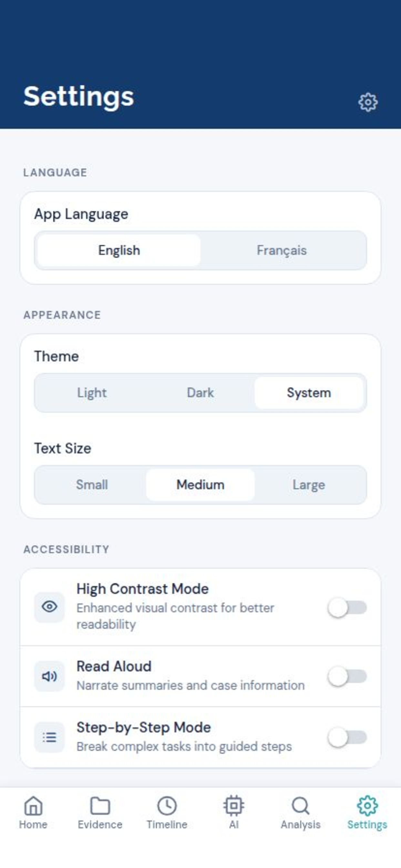Click the Read Aloud speaker icon
The height and width of the screenshot is (868, 401).
coord(49,676)
